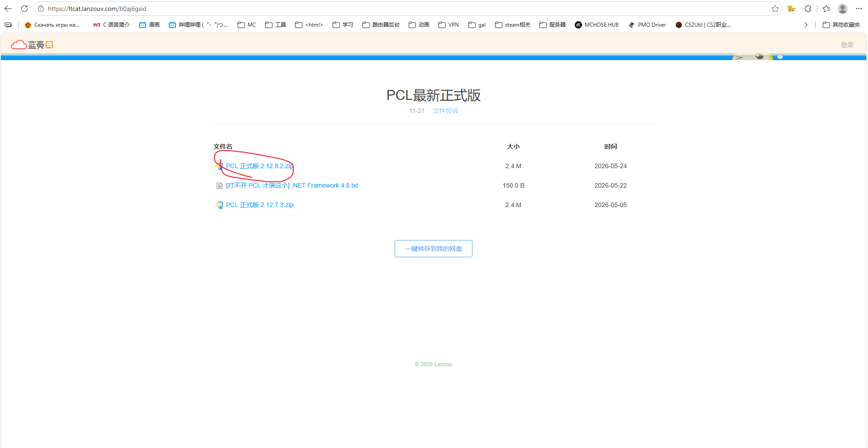Open the C 语言简介 W3 bookmark
This screenshot has height=448, width=868.
click(111, 25)
